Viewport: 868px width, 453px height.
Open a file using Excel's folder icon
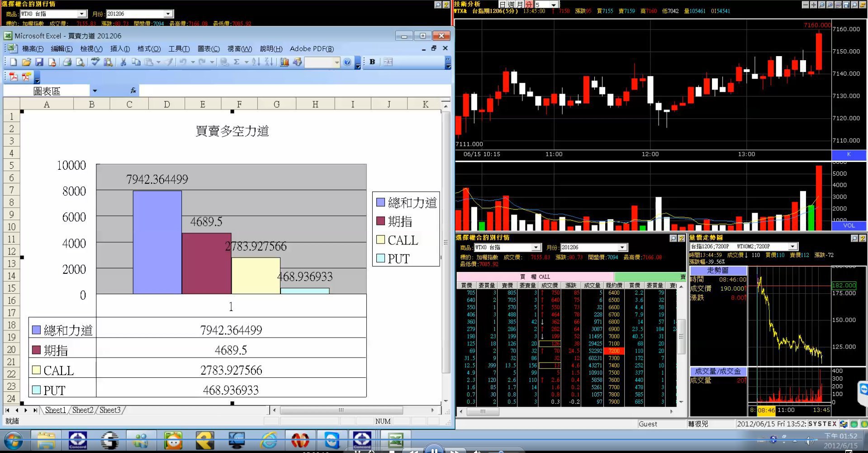pyautogui.click(x=26, y=62)
